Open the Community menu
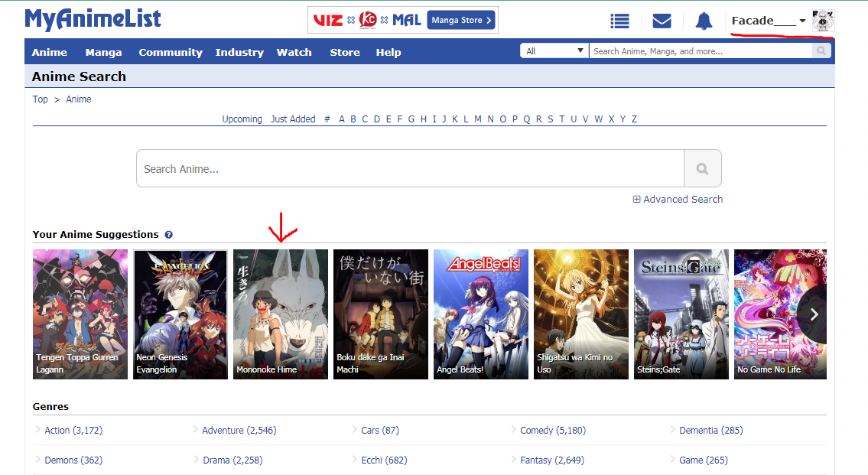This screenshot has width=868, height=475. 171,52
